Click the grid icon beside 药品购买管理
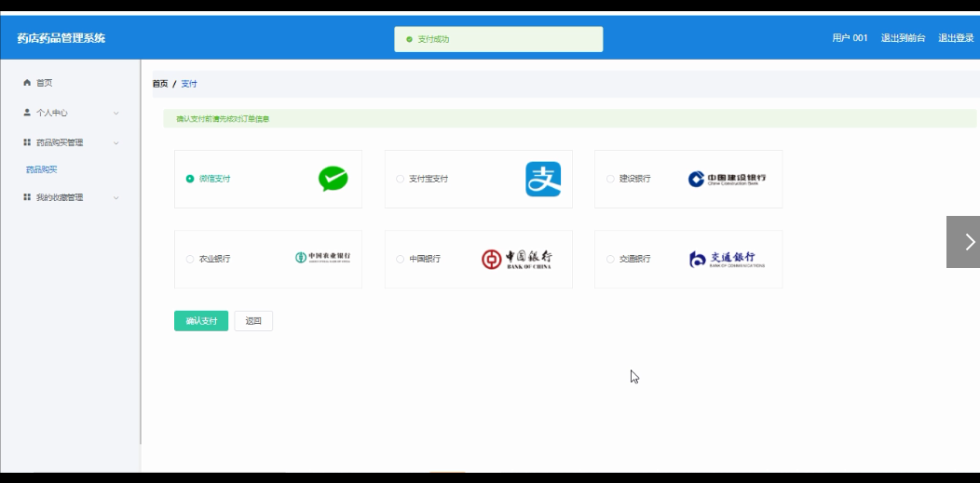This screenshot has width=980, height=483. click(x=27, y=142)
